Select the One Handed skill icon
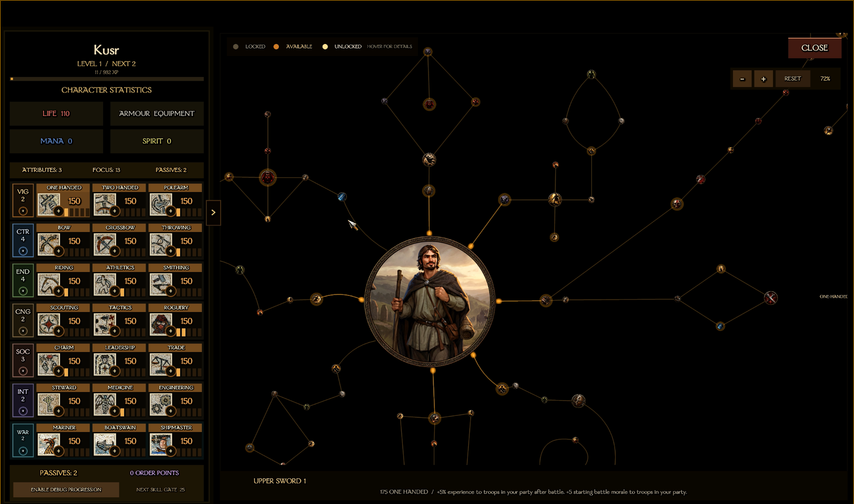 (48, 204)
